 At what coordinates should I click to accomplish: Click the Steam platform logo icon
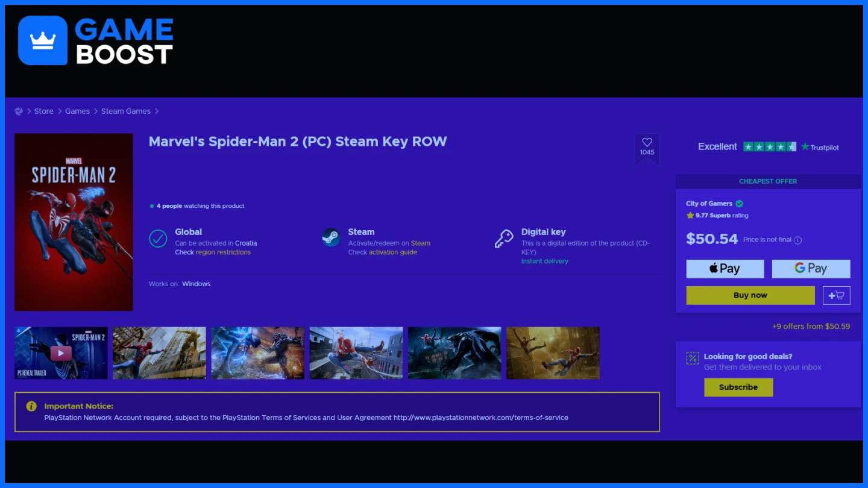point(330,237)
